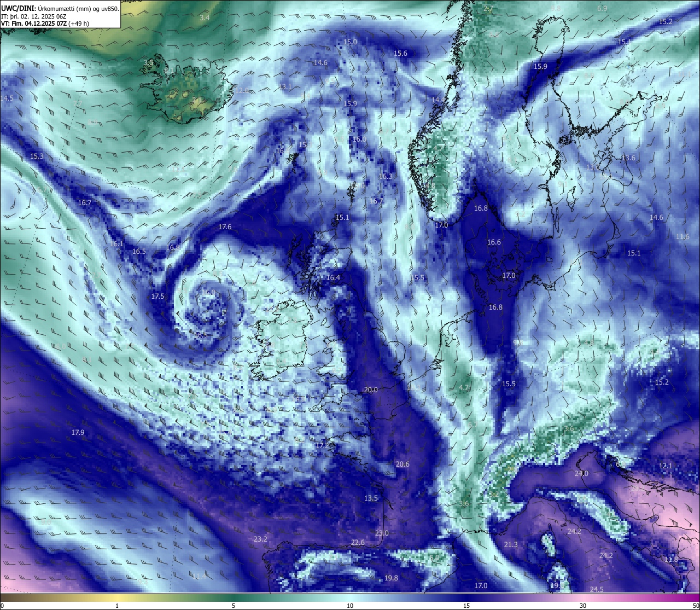This screenshot has height=610, width=700.
Task: Click the 5 tick label on the color scale
Action: tap(234, 606)
